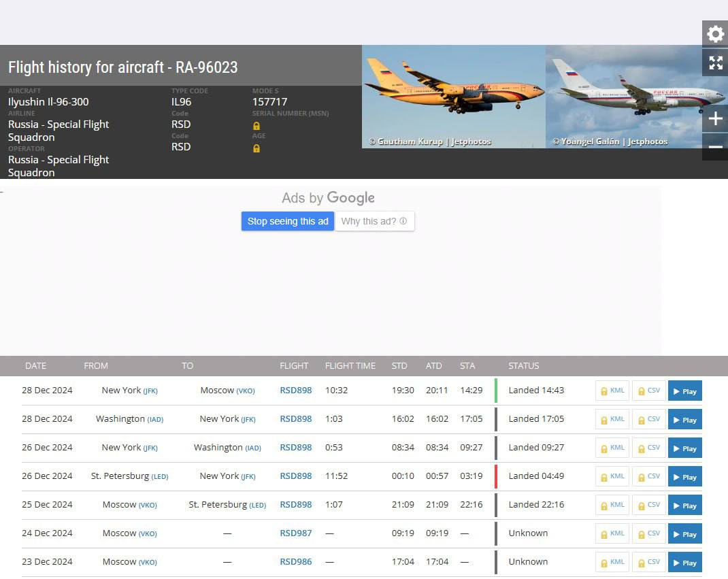
Task: Play the 23 Dec RSD986 flight
Action: [x=684, y=563]
